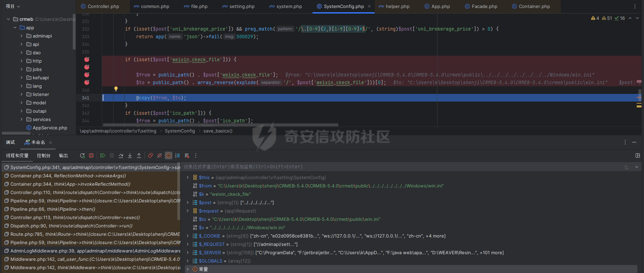Expand the 常量 constants node
The width and height of the screenshot is (644, 273).
(x=188, y=269)
